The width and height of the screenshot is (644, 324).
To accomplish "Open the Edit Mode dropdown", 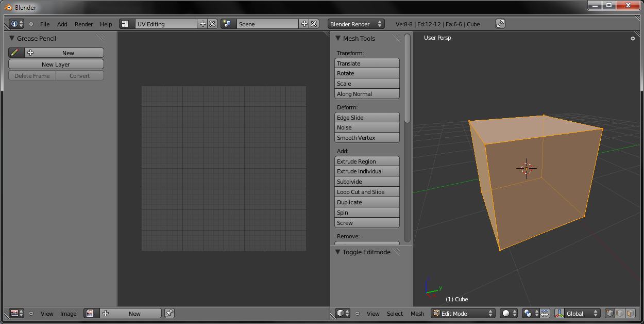I will pyautogui.click(x=463, y=313).
